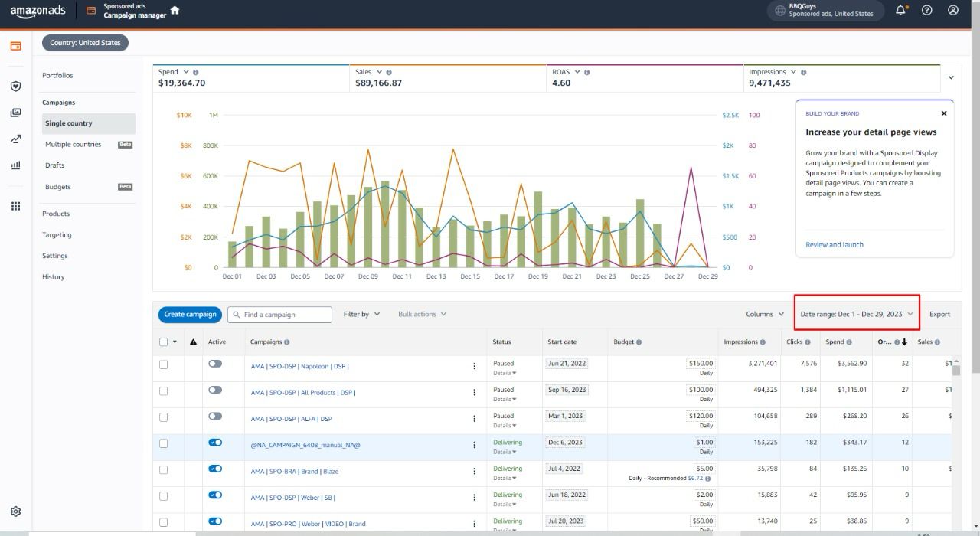
Task: Open the Impressions metric dropdown
Action: (792, 72)
